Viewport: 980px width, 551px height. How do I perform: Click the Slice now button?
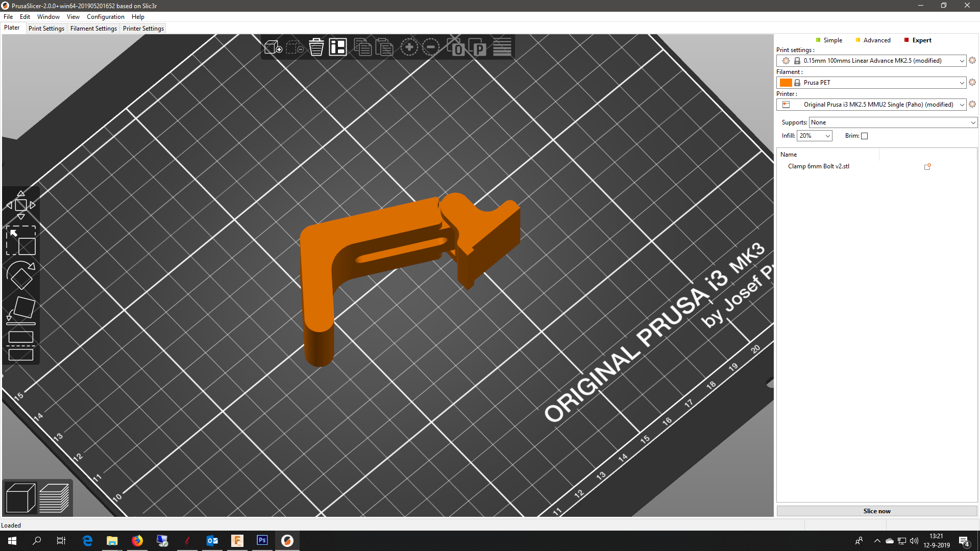pyautogui.click(x=877, y=511)
